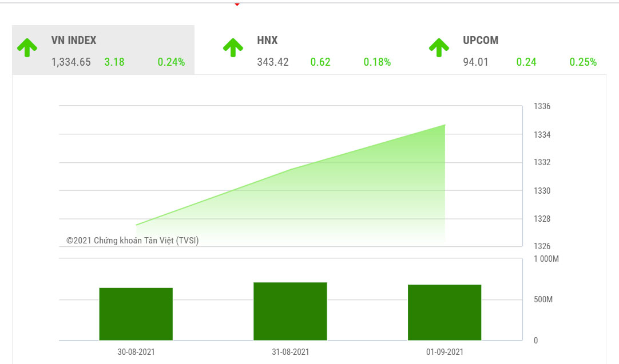The width and height of the screenshot is (619, 364).
Task: Click the 30-08-2021 date axis label
Action: tap(136, 352)
